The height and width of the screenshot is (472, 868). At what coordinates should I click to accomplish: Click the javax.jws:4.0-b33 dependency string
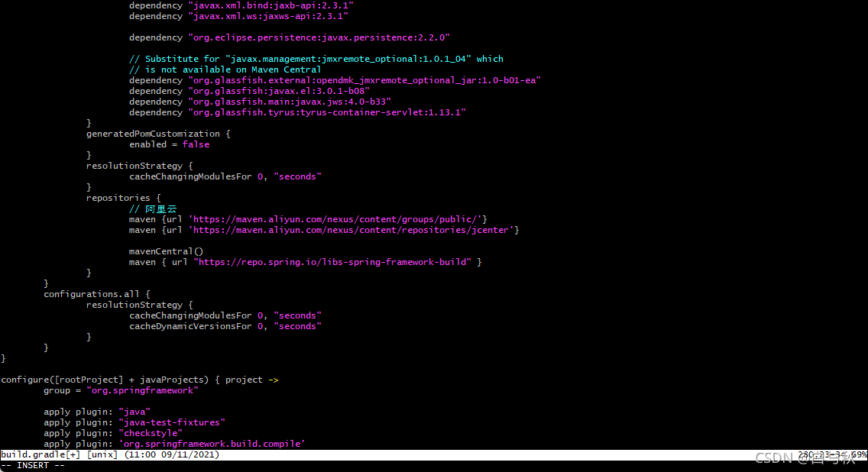[290, 102]
